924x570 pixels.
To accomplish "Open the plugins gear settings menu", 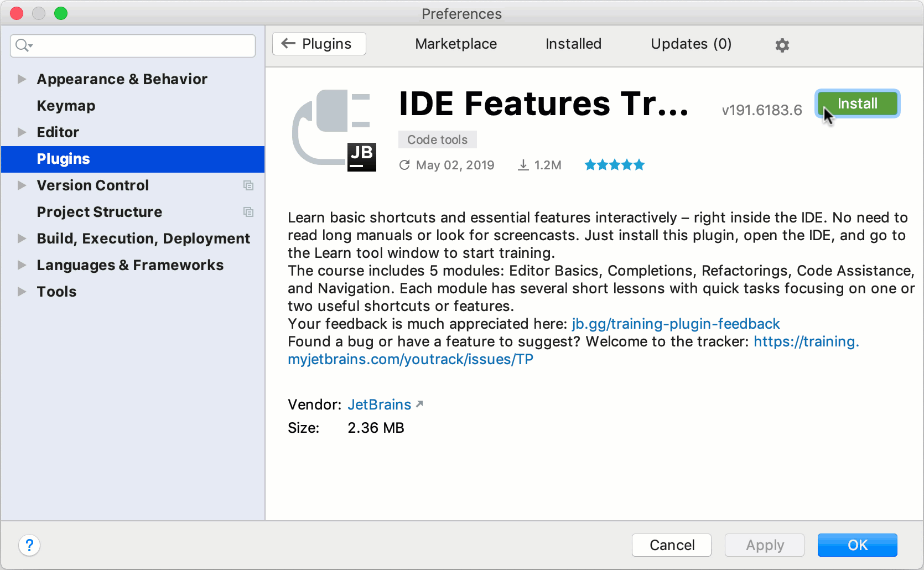I will coord(782,45).
